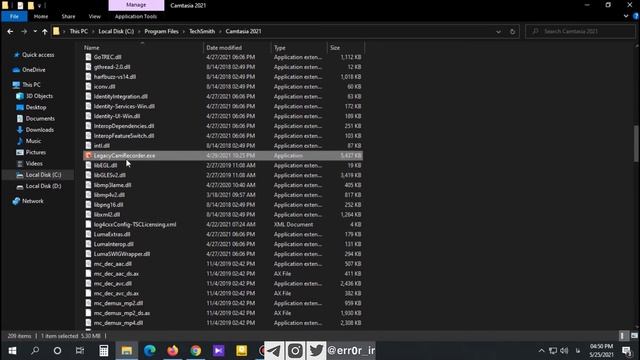Open Desktop in sidebar

tap(36, 107)
